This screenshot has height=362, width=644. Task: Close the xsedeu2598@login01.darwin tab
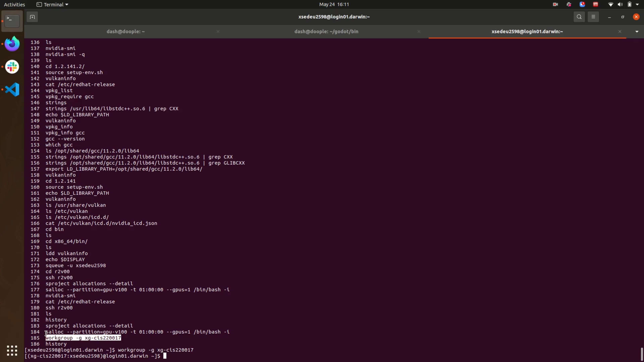620,32
